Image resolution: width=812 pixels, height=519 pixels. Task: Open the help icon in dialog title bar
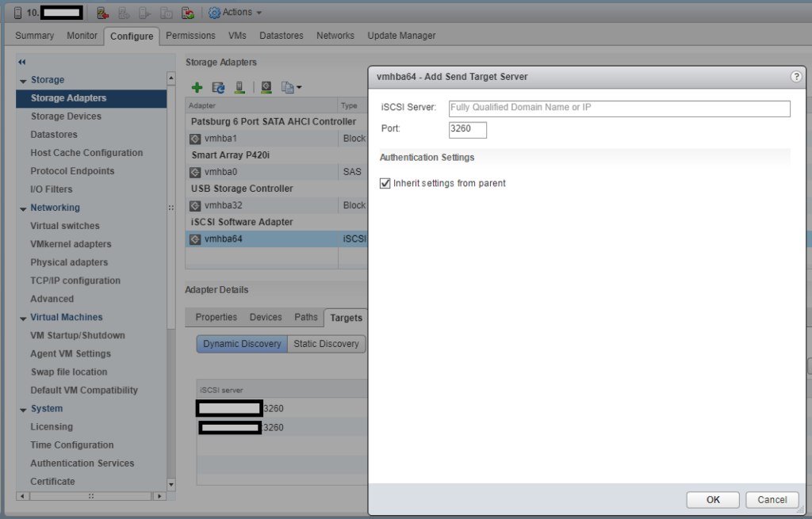coord(796,77)
